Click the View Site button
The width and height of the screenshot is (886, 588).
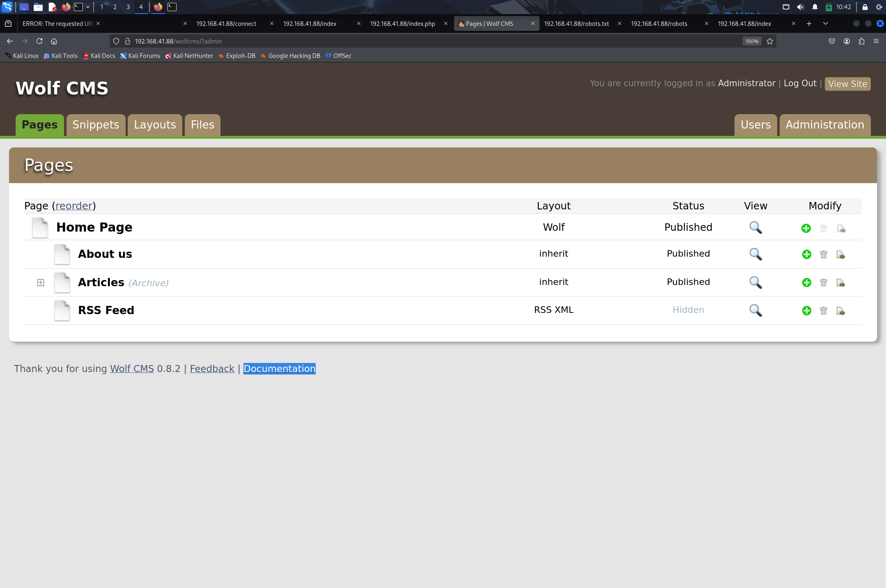tap(847, 84)
